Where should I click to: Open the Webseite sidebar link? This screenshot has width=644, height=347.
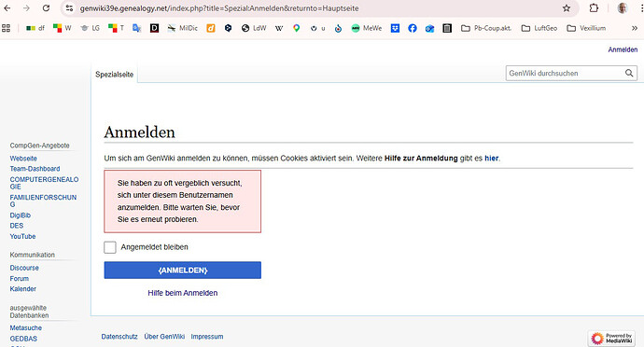click(x=23, y=159)
